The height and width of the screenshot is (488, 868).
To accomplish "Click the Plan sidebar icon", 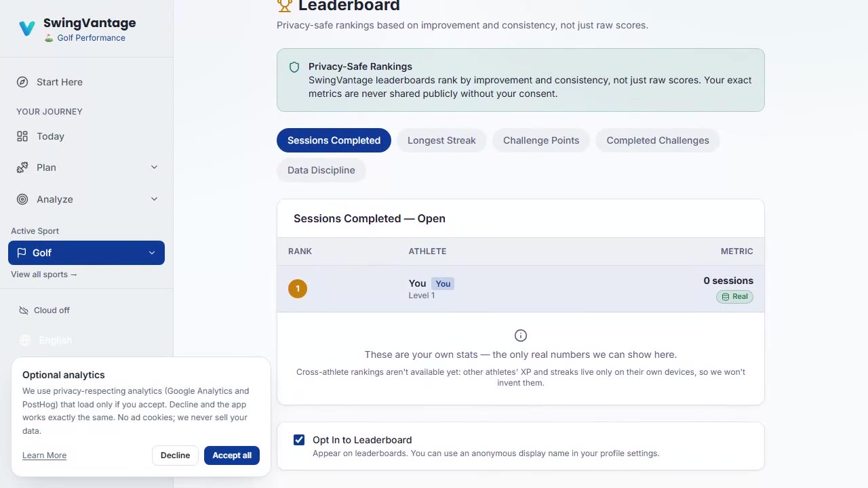I will (x=22, y=167).
